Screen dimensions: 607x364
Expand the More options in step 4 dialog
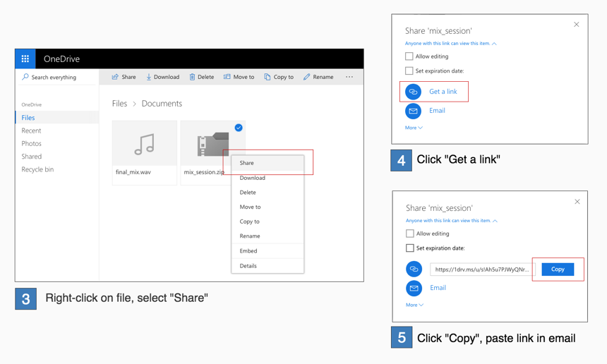click(x=414, y=128)
